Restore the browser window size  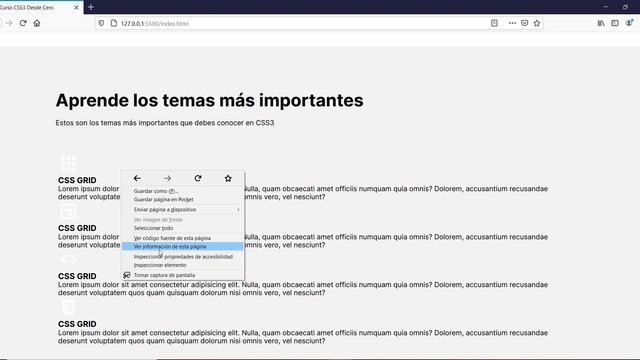[x=625, y=7]
